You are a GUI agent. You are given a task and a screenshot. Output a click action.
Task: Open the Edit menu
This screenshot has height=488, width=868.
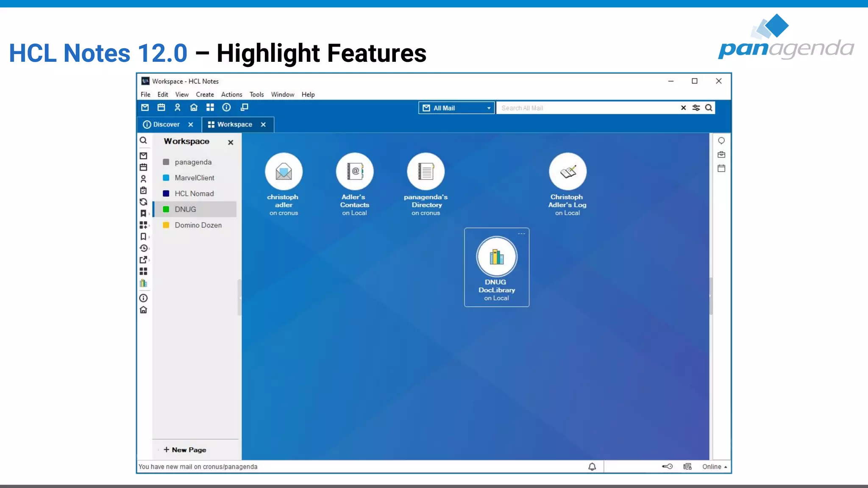[163, 94]
